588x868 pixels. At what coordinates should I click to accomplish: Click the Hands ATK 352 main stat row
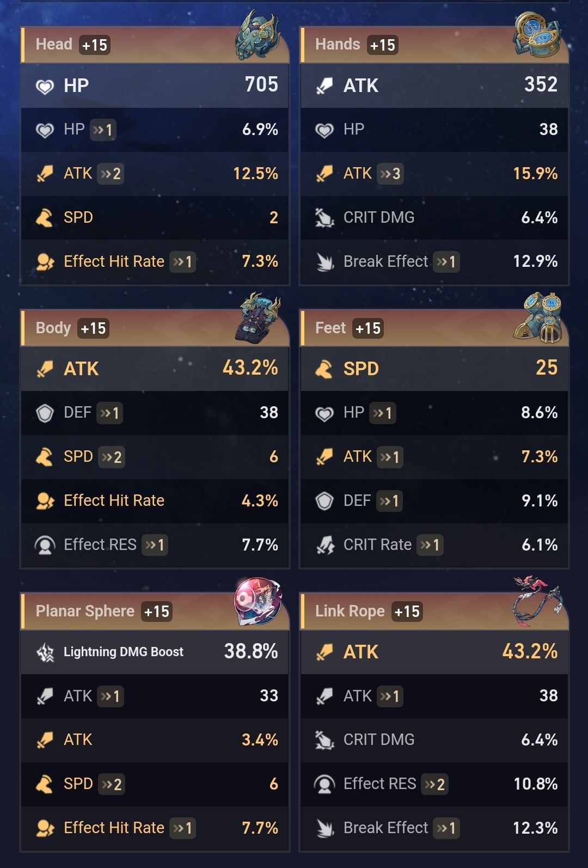434,85
